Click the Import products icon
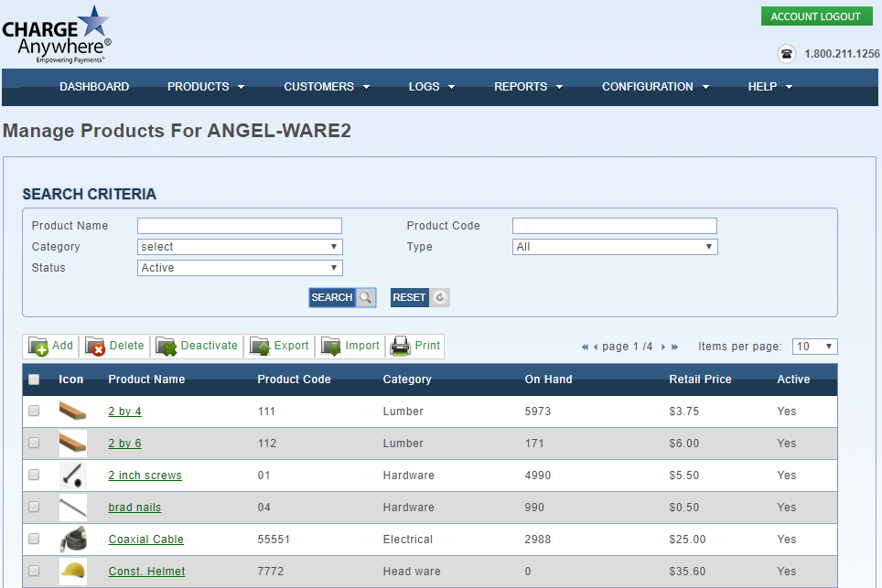 tap(331, 347)
